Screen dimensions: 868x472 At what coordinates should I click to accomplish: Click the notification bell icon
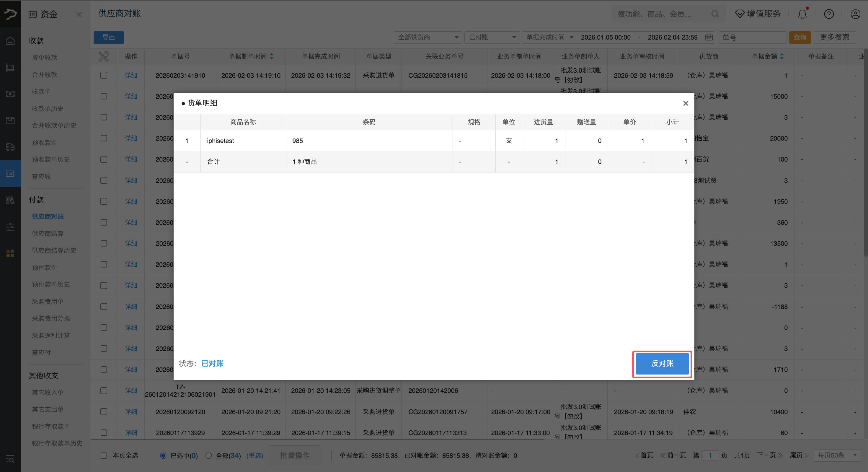pyautogui.click(x=802, y=14)
